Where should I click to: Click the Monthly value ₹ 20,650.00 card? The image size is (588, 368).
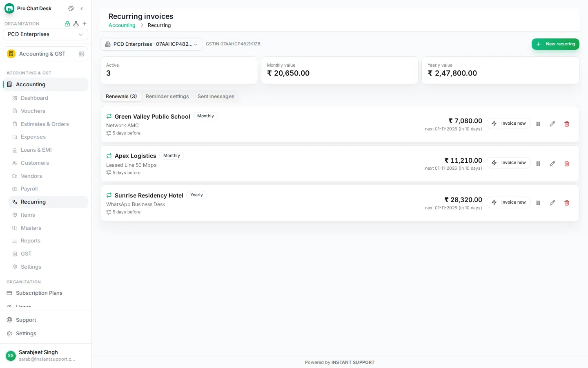[340, 70]
